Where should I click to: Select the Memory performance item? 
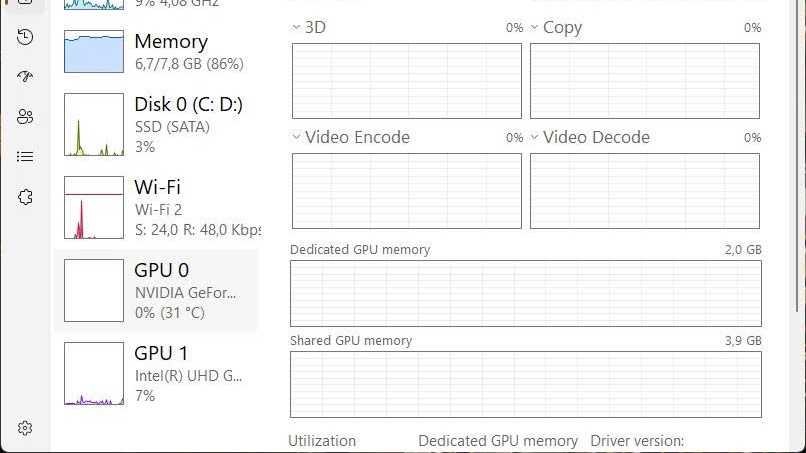[156, 51]
